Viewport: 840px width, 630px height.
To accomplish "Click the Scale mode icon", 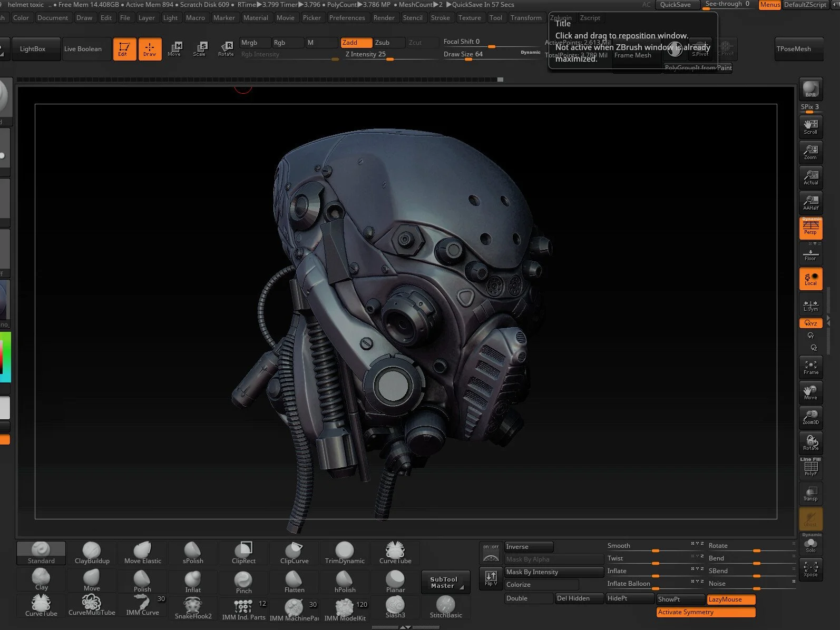I will click(x=199, y=49).
